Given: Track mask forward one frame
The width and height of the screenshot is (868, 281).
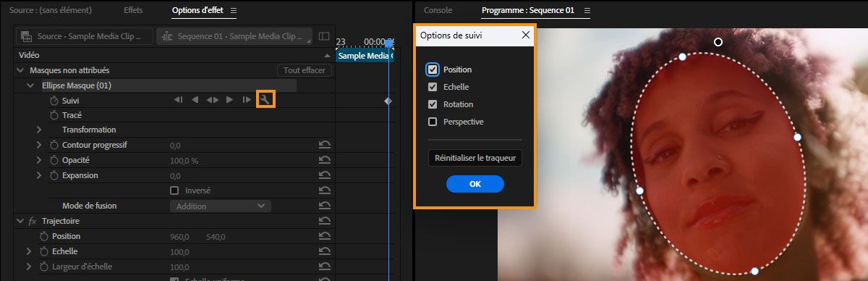Looking at the screenshot, I should 247,100.
